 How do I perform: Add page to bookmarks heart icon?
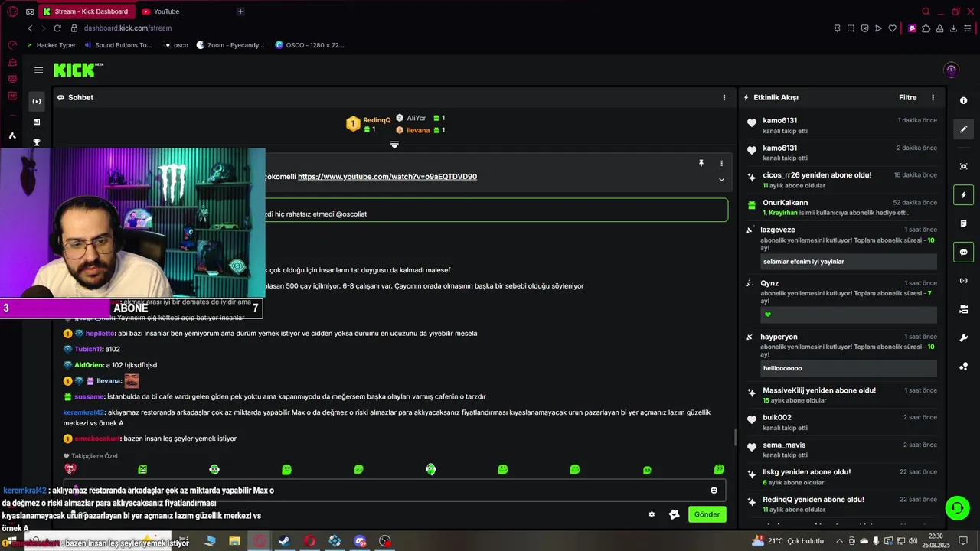tap(892, 28)
